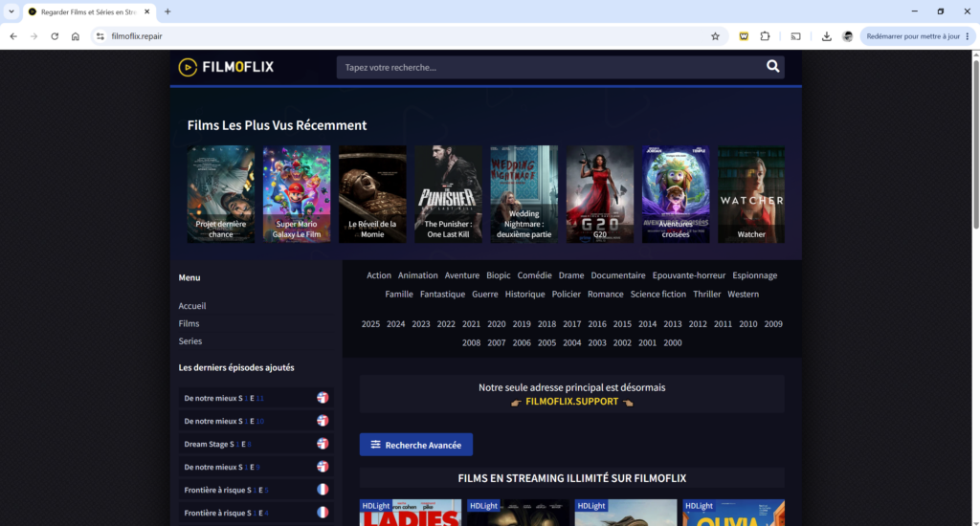980x526 pixels.
Task: Open browser home page icon
Action: 75,36
